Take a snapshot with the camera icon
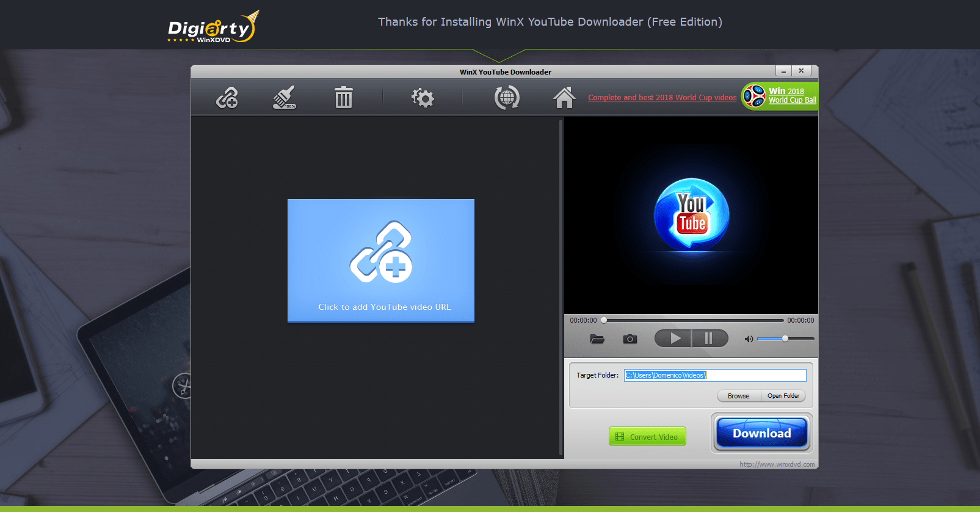980x512 pixels. coord(630,338)
